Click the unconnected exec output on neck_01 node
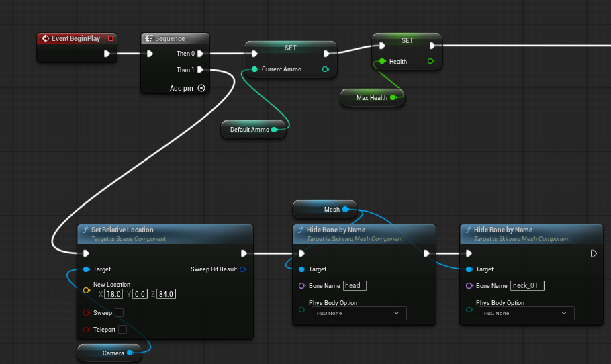 594,253
